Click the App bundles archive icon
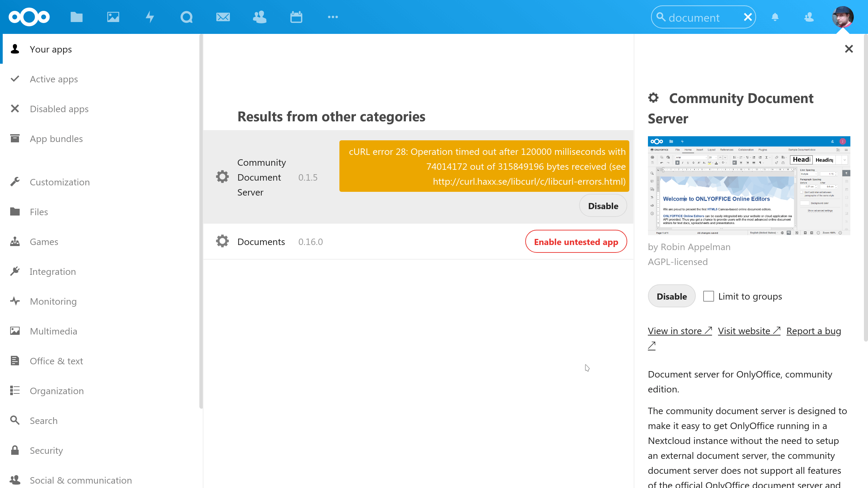 pos(15,139)
